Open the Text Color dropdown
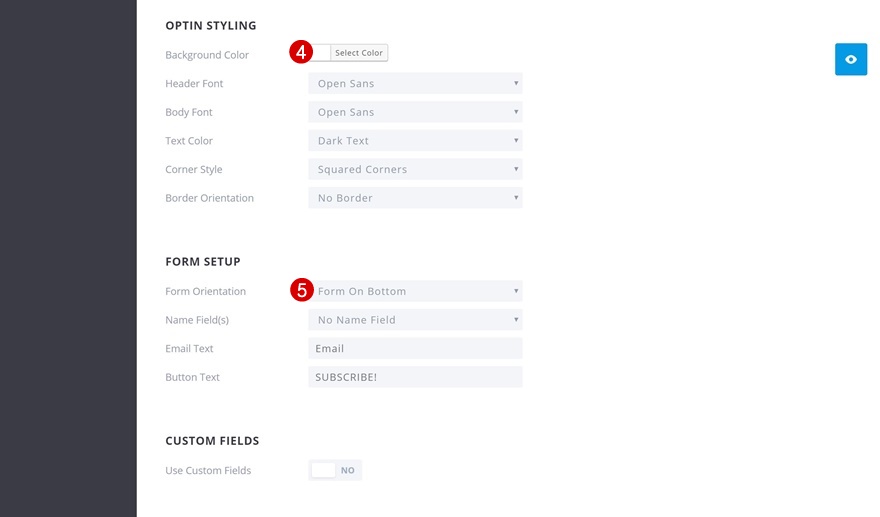The height and width of the screenshot is (517, 880). tap(415, 141)
